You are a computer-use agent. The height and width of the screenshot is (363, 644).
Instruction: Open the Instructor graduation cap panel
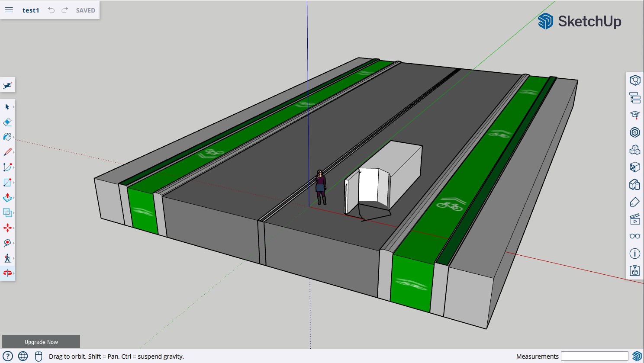(634, 115)
